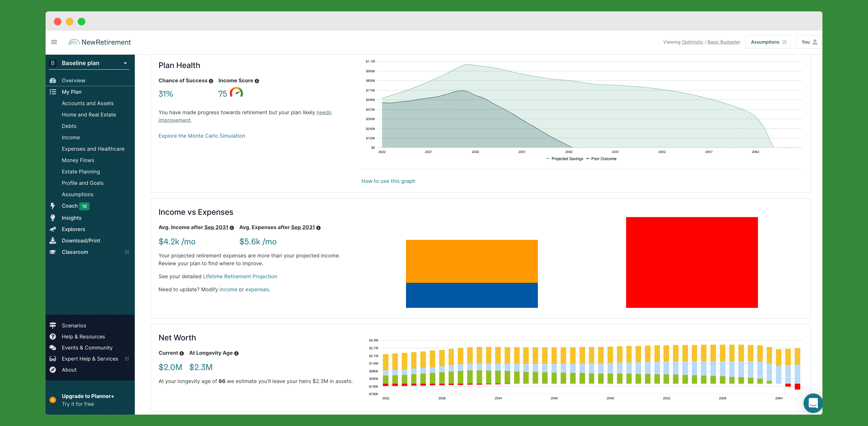
Task: Click the Insights lightbulb icon
Action: (x=53, y=218)
